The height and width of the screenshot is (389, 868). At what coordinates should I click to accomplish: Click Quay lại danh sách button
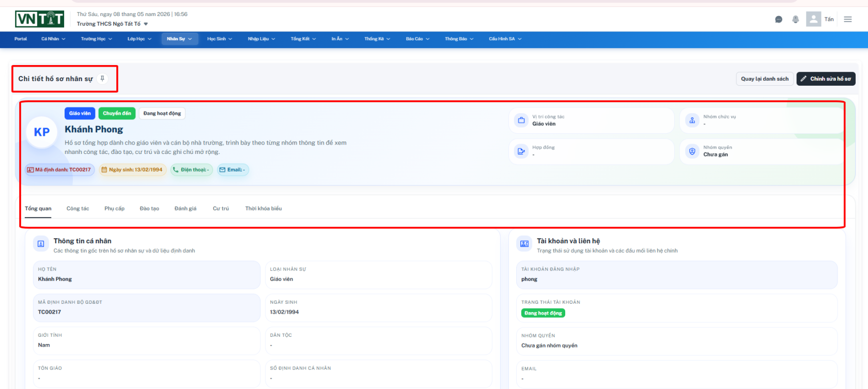[x=765, y=79]
